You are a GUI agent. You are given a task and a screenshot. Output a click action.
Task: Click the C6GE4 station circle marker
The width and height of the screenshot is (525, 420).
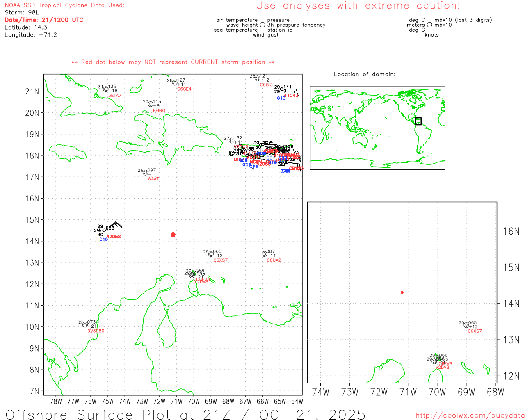pos(175,82)
